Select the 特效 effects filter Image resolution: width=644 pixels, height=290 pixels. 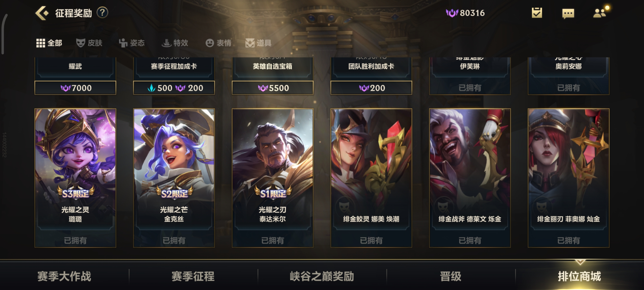pyautogui.click(x=175, y=43)
